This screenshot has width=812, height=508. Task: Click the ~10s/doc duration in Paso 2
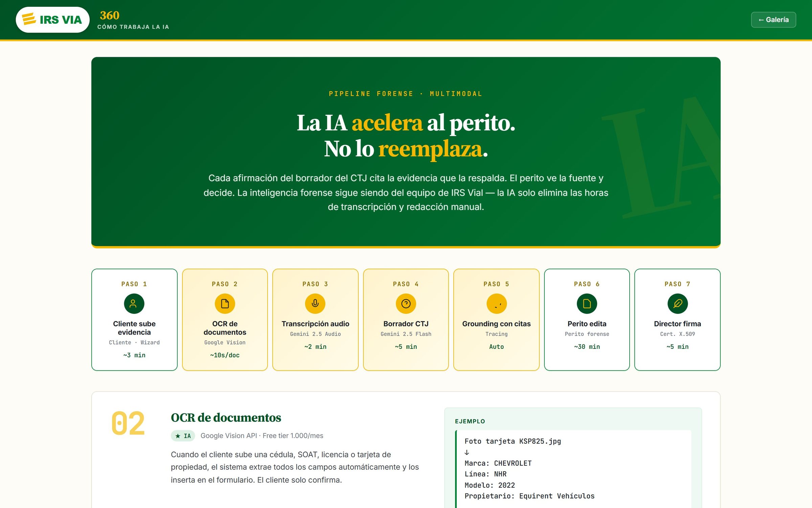tap(225, 355)
